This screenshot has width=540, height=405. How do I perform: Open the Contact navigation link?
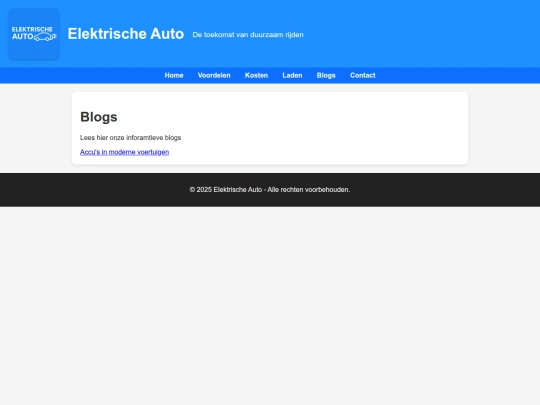(x=363, y=75)
